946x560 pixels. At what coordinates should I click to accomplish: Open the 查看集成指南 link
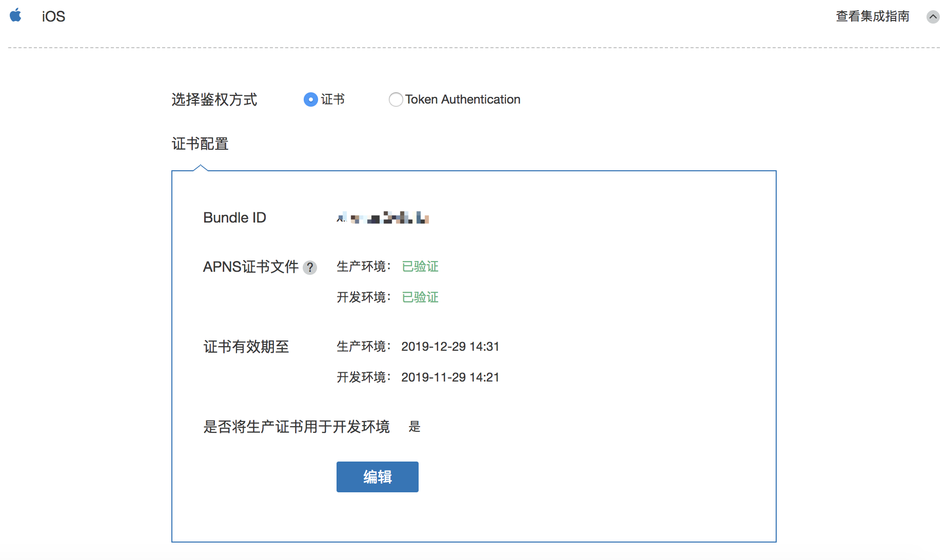click(872, 16)
